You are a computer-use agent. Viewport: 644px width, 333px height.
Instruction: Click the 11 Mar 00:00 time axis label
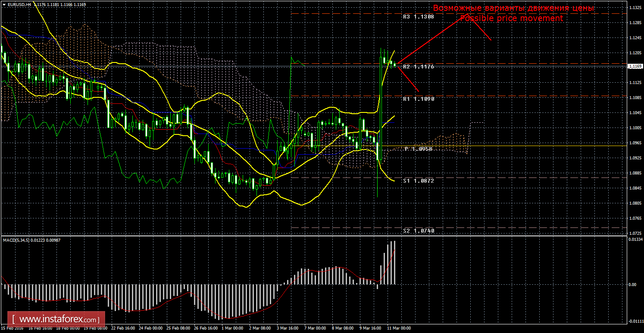click(399, 328)
